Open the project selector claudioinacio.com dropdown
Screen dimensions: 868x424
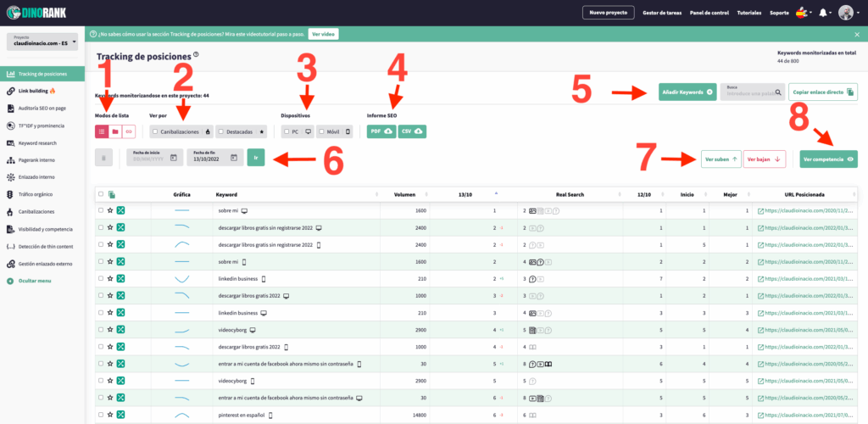coord(42,42)
